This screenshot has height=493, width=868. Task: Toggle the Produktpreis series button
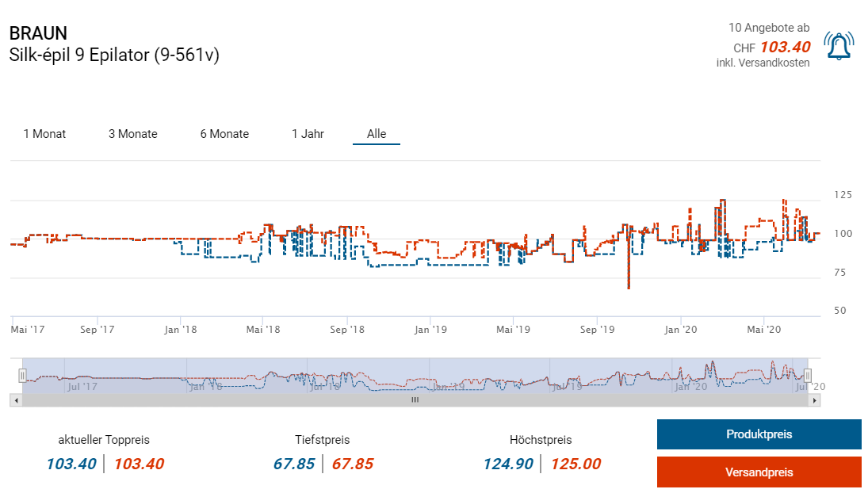point(759,434)
